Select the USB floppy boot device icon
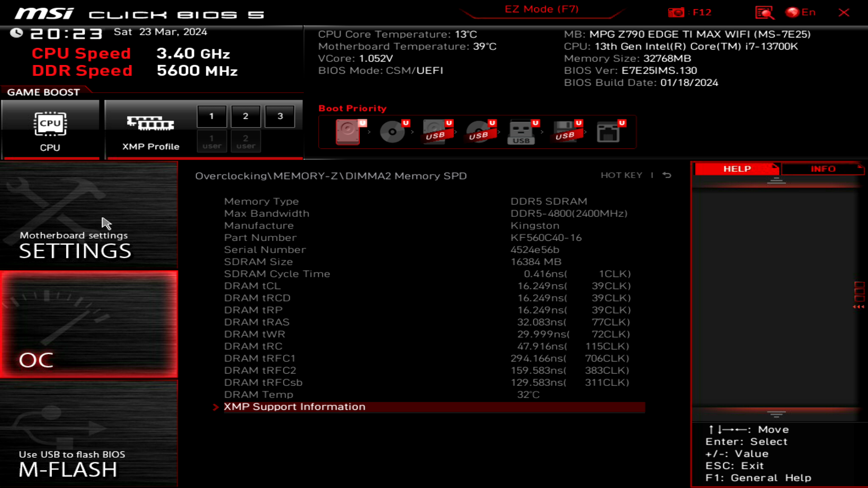868x488 pixels. pyautogui.click(x=566, y=131)
